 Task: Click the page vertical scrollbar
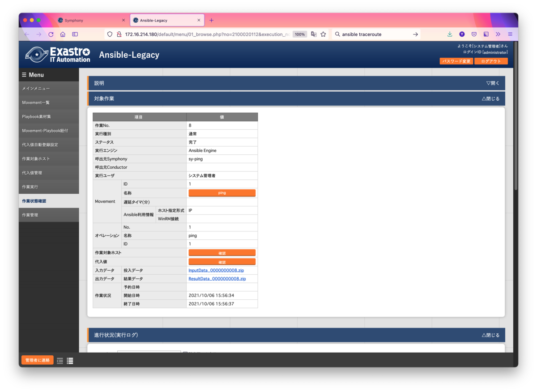(x=516, y=116)
